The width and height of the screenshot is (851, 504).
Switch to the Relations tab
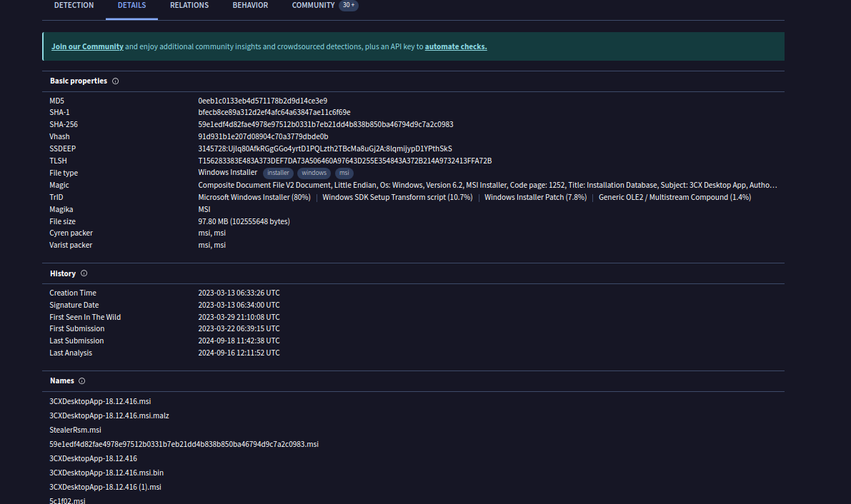[x=189, y=6]
